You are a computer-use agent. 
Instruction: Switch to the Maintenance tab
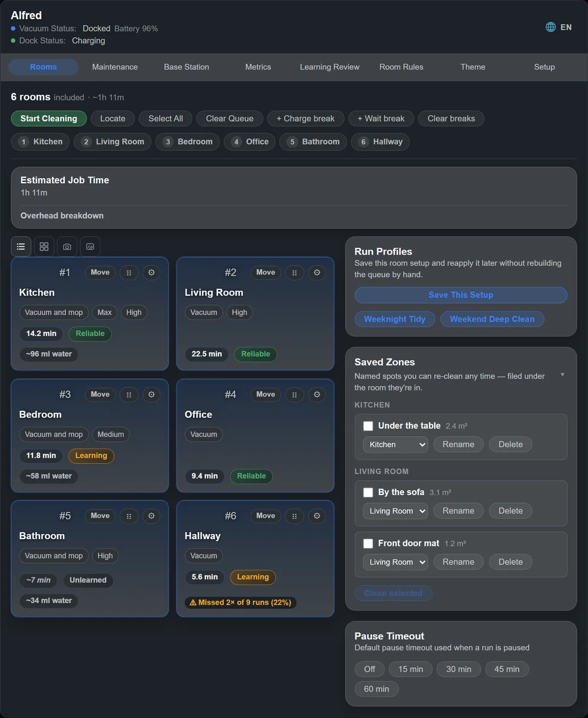tap(115, 67)
